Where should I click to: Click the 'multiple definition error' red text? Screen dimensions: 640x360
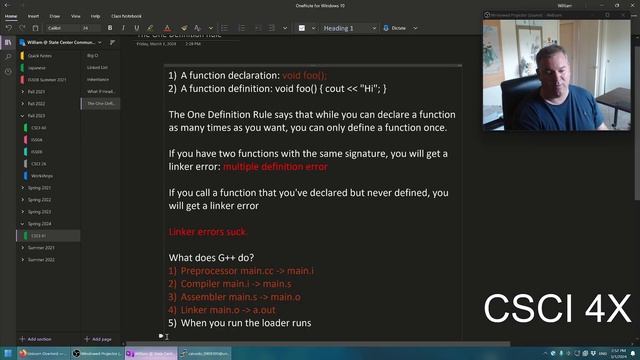[276, 167]
